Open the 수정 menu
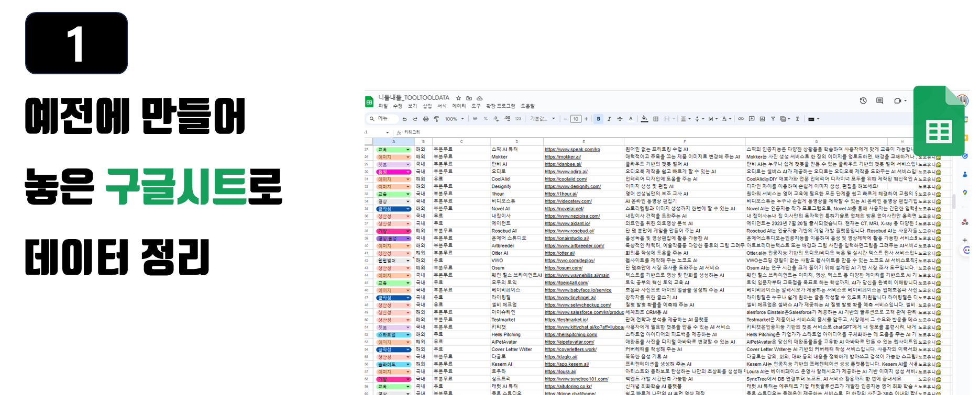980x395 pixels. (x=398, y=106)
